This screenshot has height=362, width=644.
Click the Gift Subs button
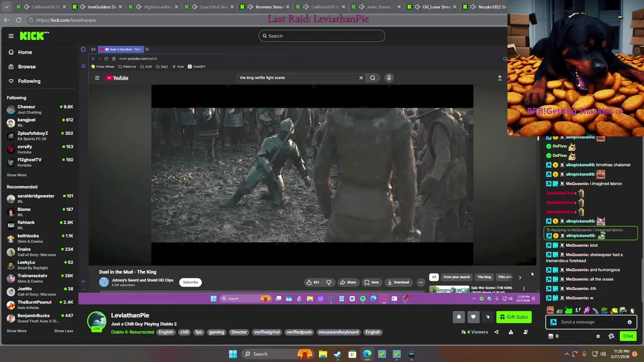coord(514,317)
